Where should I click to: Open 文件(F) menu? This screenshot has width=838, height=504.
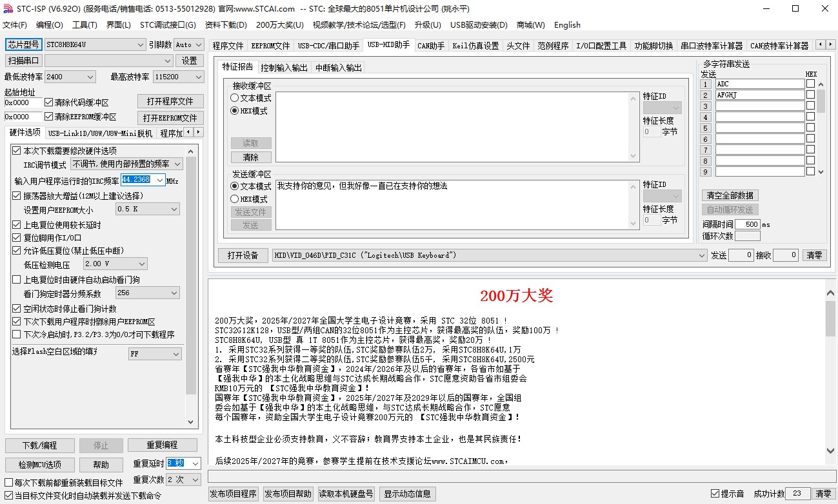(x=15, y=25)
